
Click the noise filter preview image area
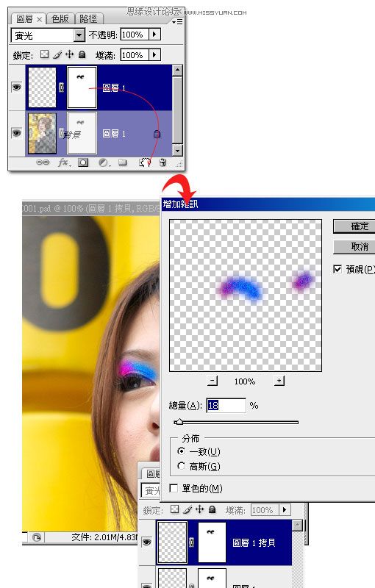coord(246,295)
